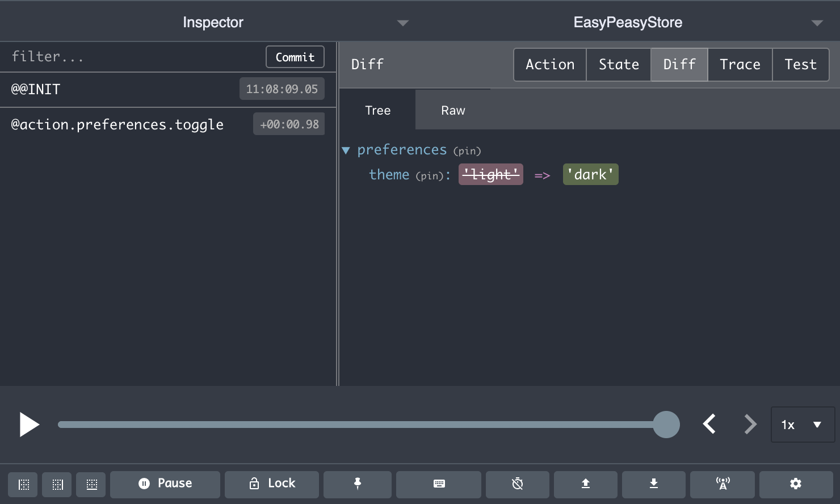Collapse the preferences tree node
This screenshot has width=840, height=504.
(x=346, y=150)
